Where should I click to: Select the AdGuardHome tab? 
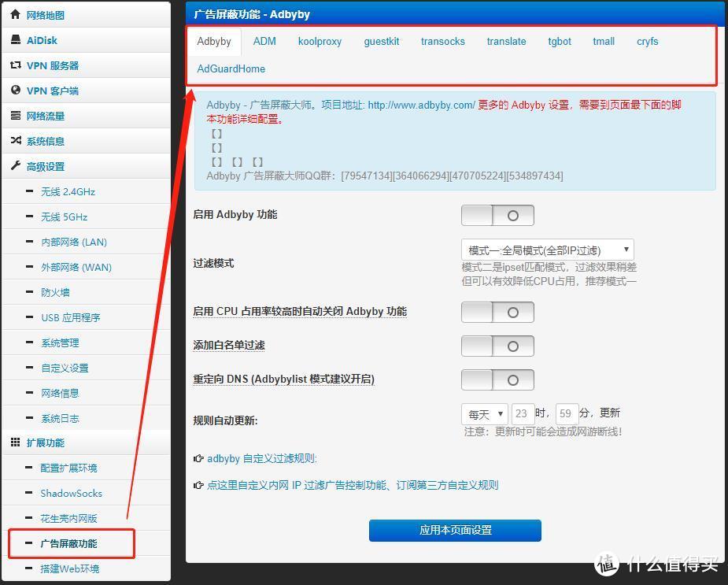(231, 68)
